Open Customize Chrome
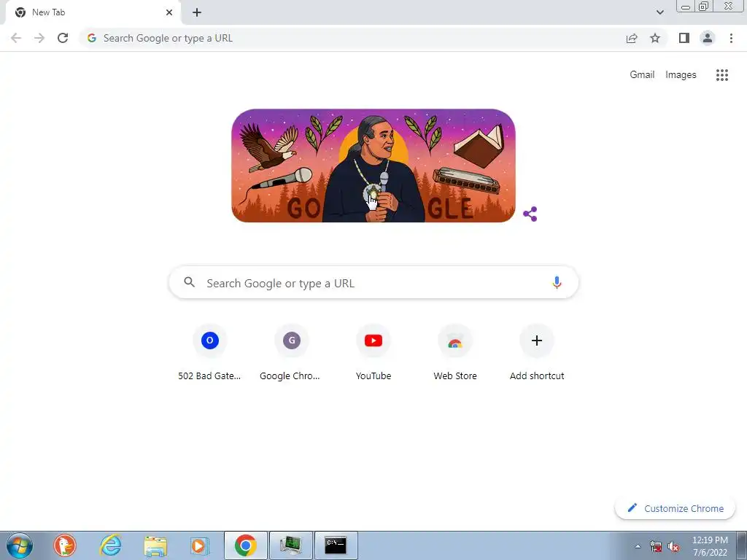 click(675, 508)
